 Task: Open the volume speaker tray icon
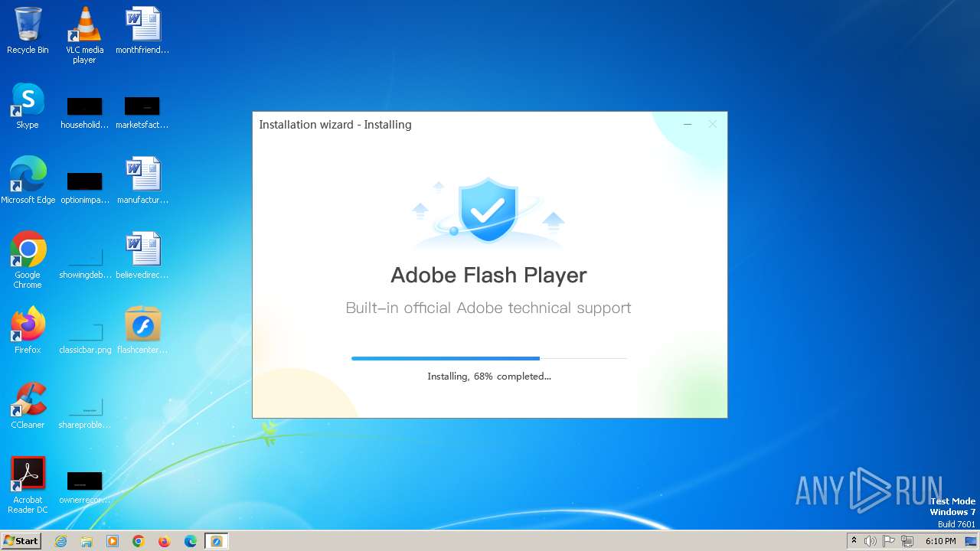click(871, 541)
